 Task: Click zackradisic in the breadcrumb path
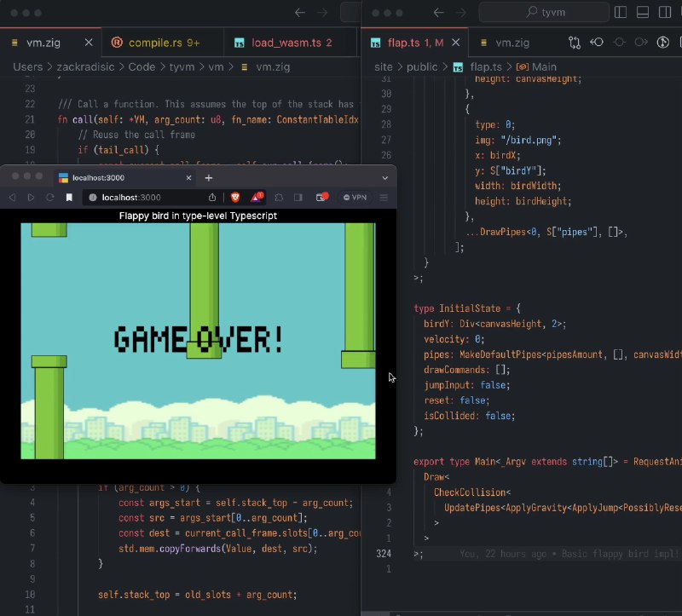tap(86, 67)
